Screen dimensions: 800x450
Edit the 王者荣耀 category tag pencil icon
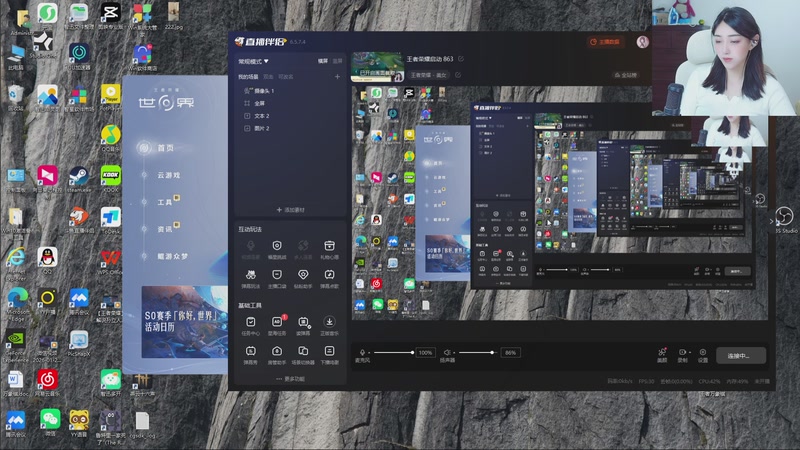458,75
